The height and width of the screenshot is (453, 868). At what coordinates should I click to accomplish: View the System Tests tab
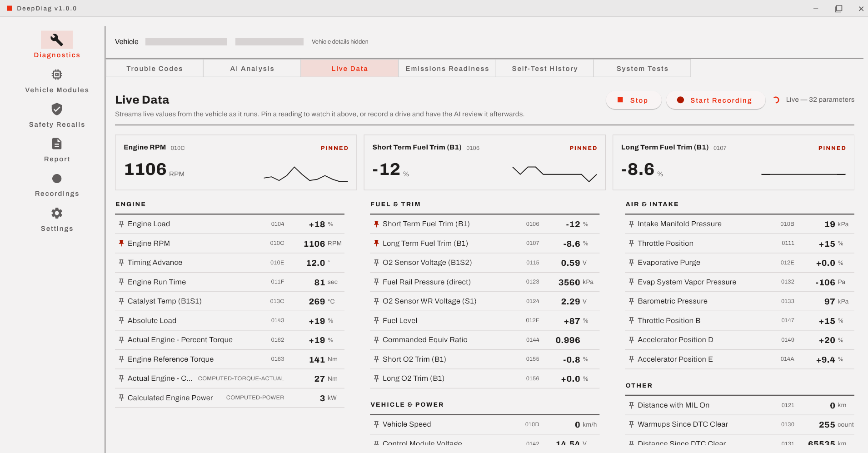click(x=642, y=69)
